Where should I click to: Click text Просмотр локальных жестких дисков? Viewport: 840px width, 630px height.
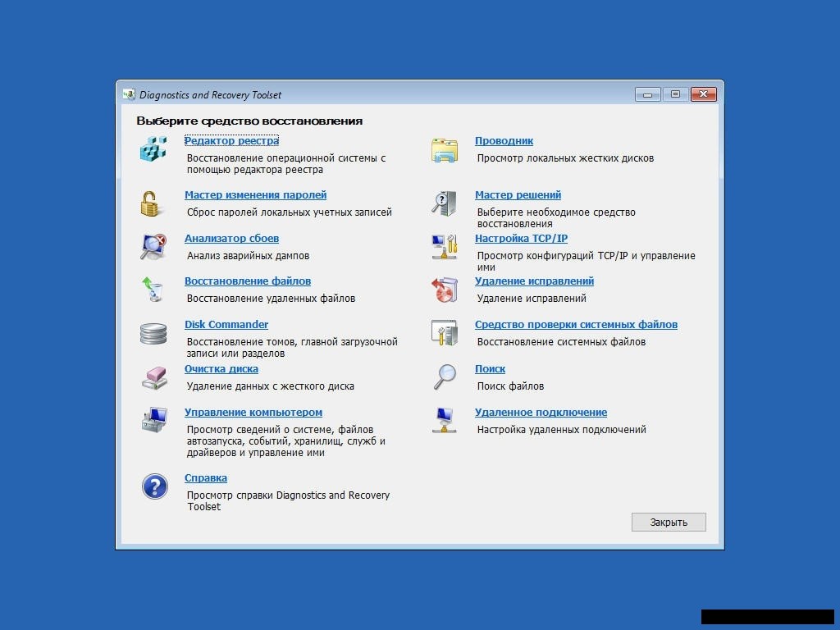[565, 158]
